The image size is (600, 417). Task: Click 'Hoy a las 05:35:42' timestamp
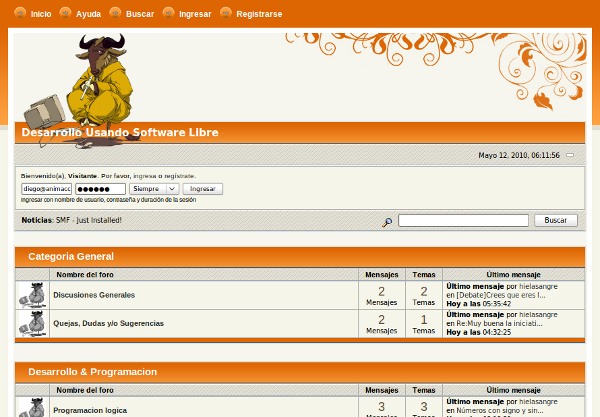478,304
